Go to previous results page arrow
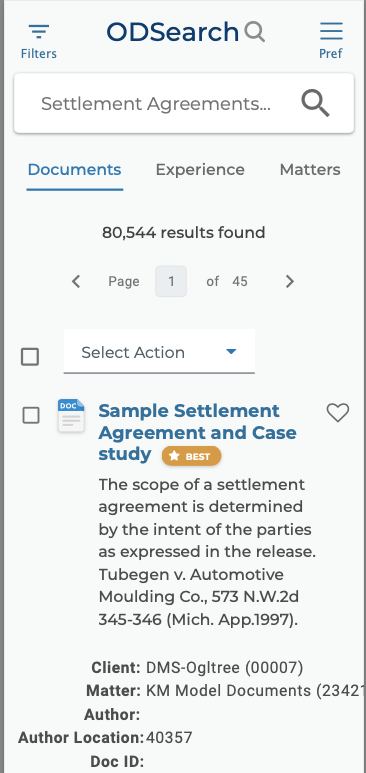 [76, 281]
